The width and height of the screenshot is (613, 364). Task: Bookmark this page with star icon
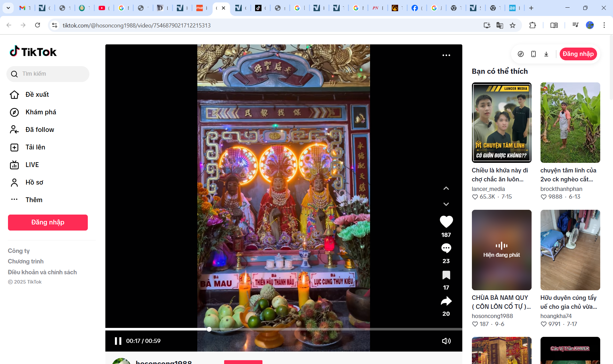(512, 25)
